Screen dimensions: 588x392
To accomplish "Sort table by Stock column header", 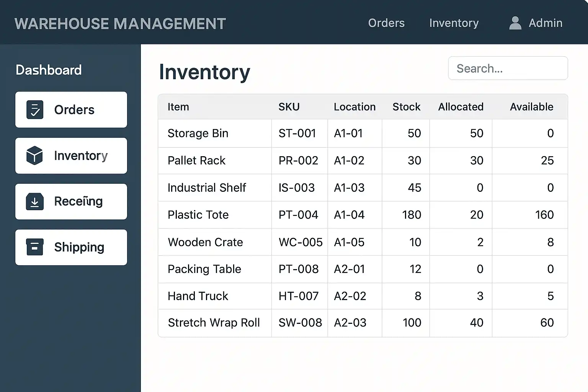I will tap(406, 107).
